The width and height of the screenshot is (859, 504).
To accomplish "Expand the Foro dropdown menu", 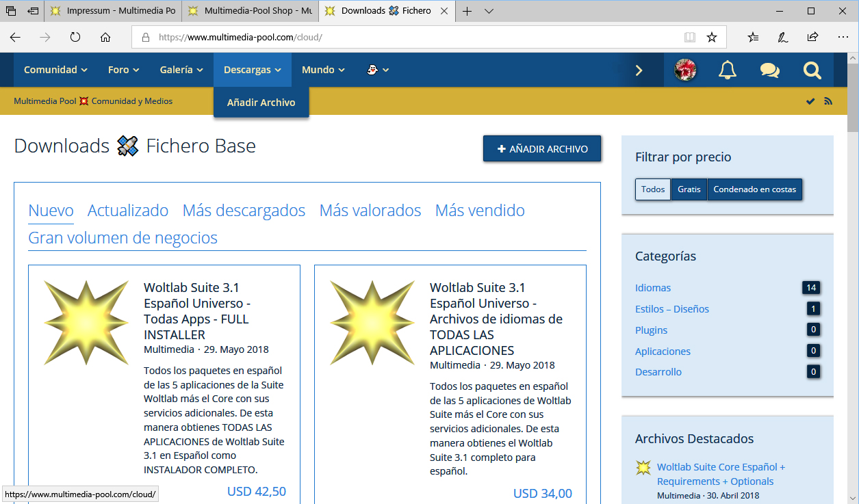I will 123,70.
